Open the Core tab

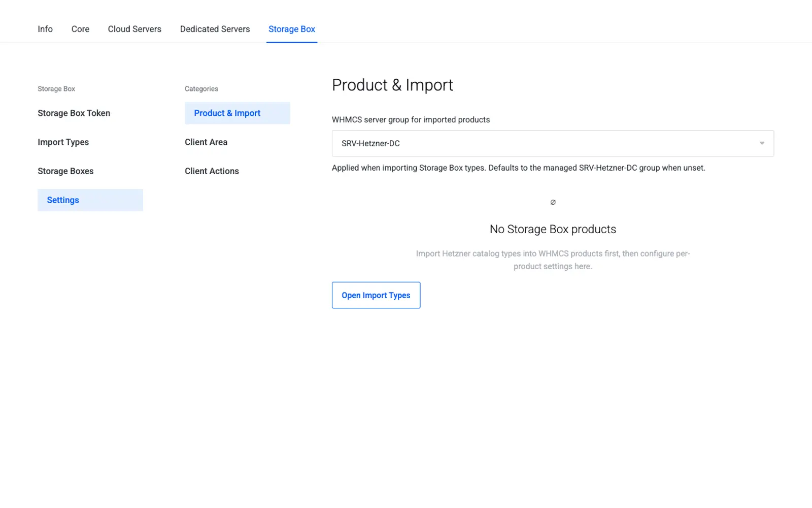(80, 29)
